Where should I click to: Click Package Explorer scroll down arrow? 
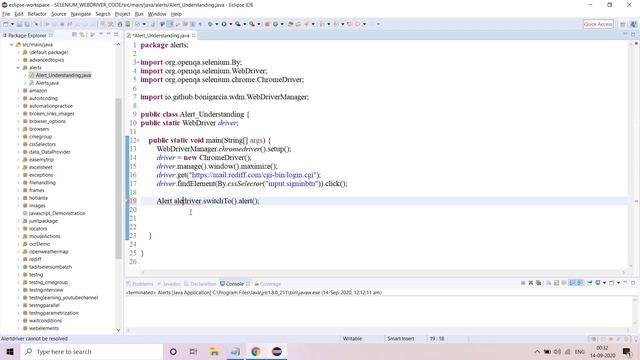(118, 330)
